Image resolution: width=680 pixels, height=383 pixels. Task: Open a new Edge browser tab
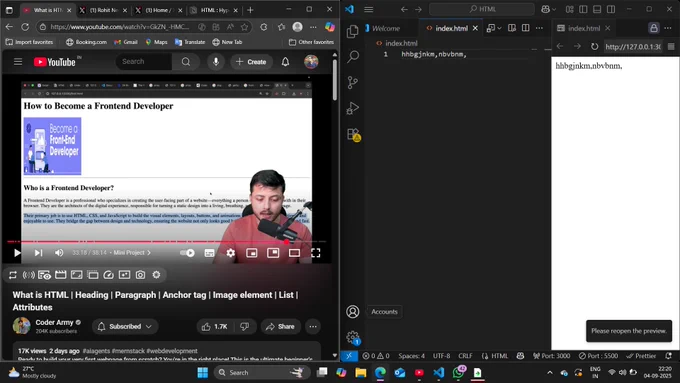point(250,10)
